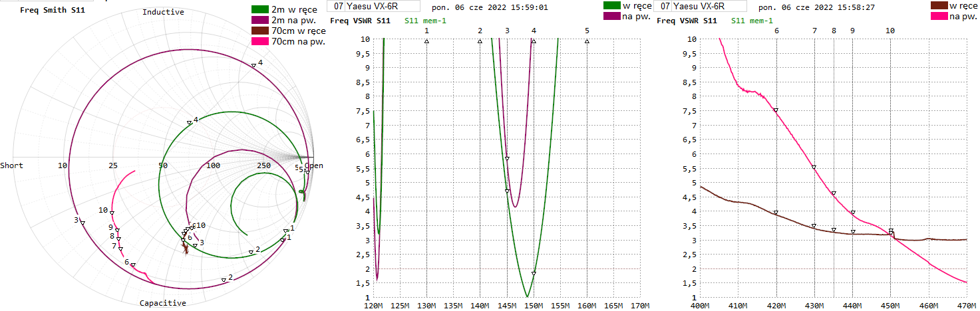Click brown 'w ręce' swatch in right chart legend
This screenshot has width=980, height=311.
pyautogui.click(x=938, y=5)
